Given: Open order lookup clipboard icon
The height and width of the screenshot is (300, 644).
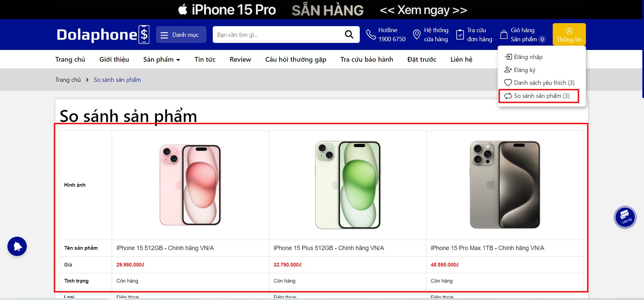Looking at the screenshot, I should coord(460,35).
